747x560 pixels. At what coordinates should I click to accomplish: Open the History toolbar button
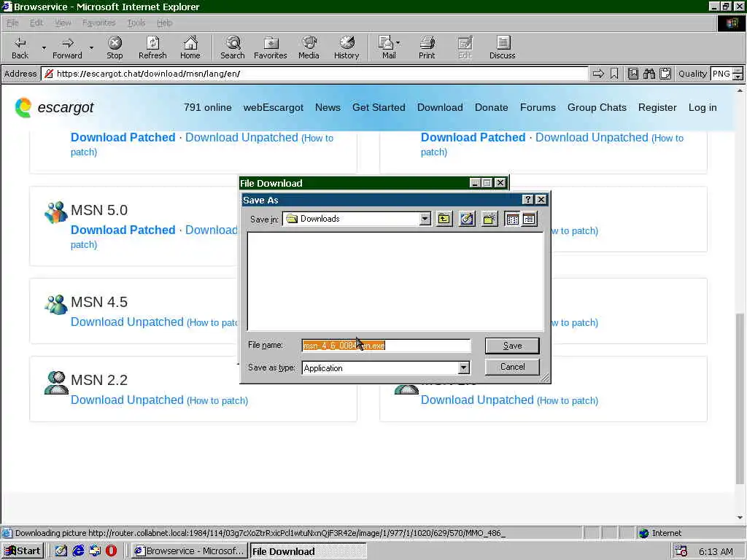point(347,47)
